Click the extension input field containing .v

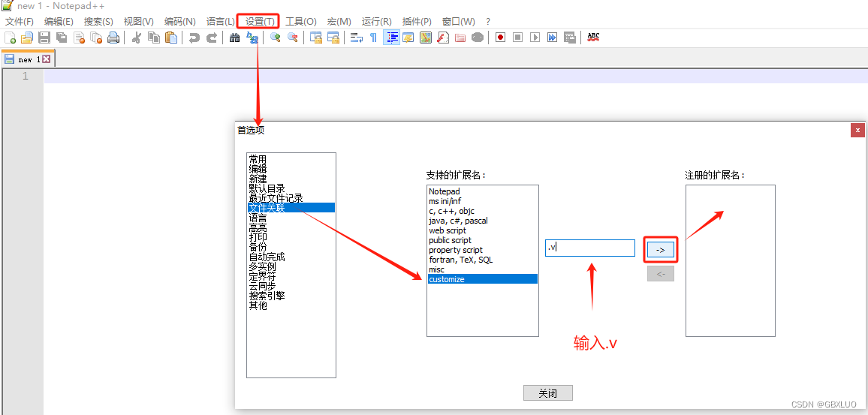tap(590, 248)
